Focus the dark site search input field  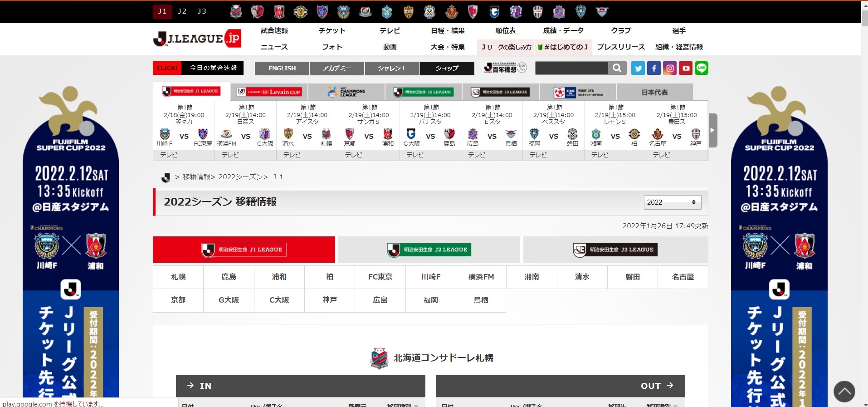click(x=571, y=68)
